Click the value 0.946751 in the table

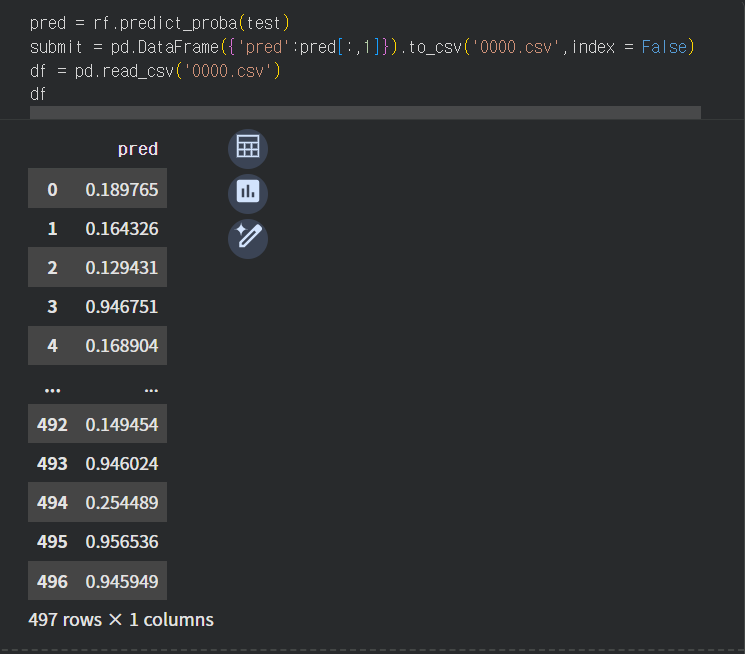[121, 307]
